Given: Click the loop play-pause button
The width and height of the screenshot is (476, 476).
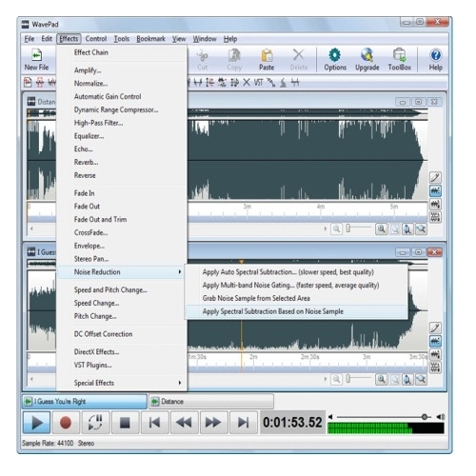Looking at the screenshot, I should coord(95,423).
